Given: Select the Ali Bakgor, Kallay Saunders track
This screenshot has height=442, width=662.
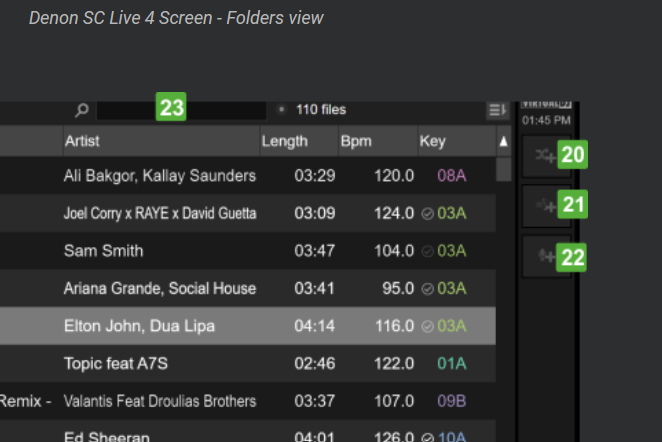Looking at the screenshot, I should tap(250, 176).
